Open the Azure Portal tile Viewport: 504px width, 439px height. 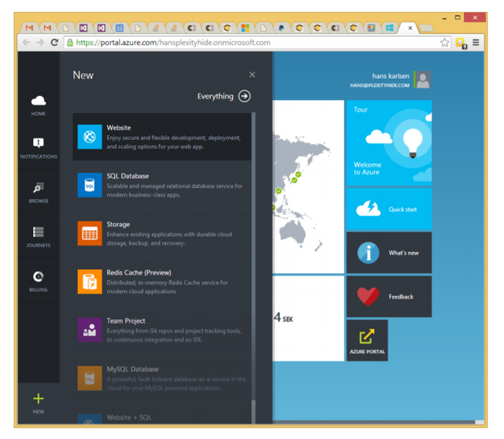[367, 341]
